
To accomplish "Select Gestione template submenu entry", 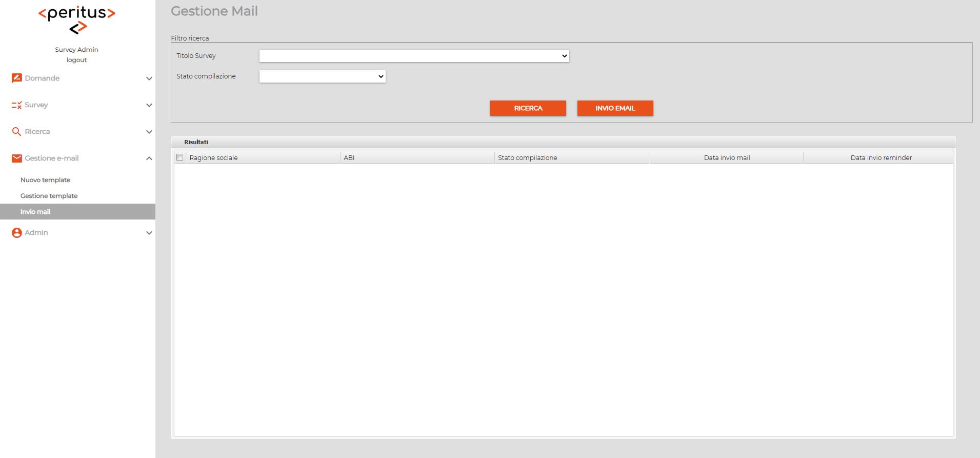I will click(49, 196).
